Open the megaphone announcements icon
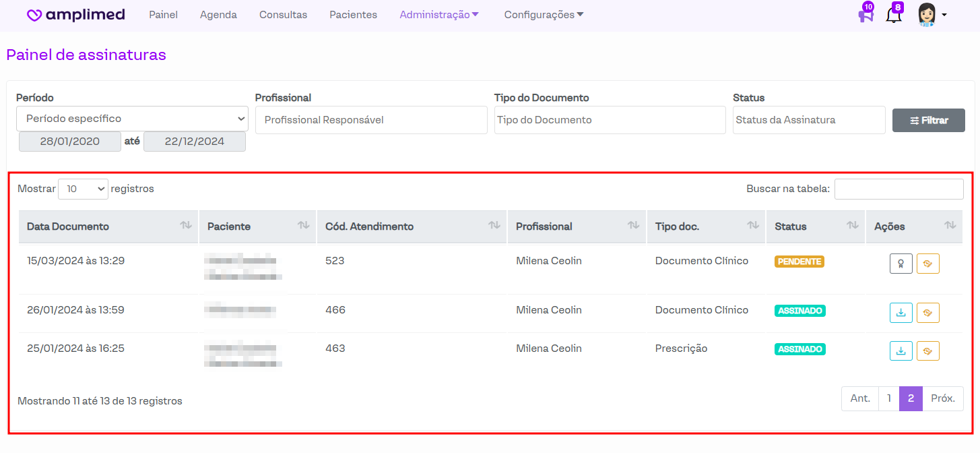This screenshot has height=453, width=980. click(x=865, y=15)
